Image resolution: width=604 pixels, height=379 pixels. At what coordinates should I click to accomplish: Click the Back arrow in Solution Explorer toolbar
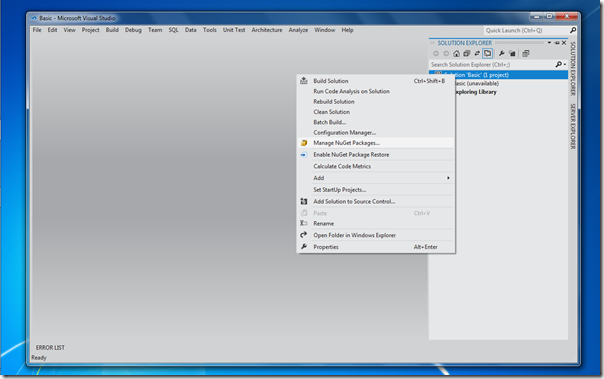[x=436, y=54]
